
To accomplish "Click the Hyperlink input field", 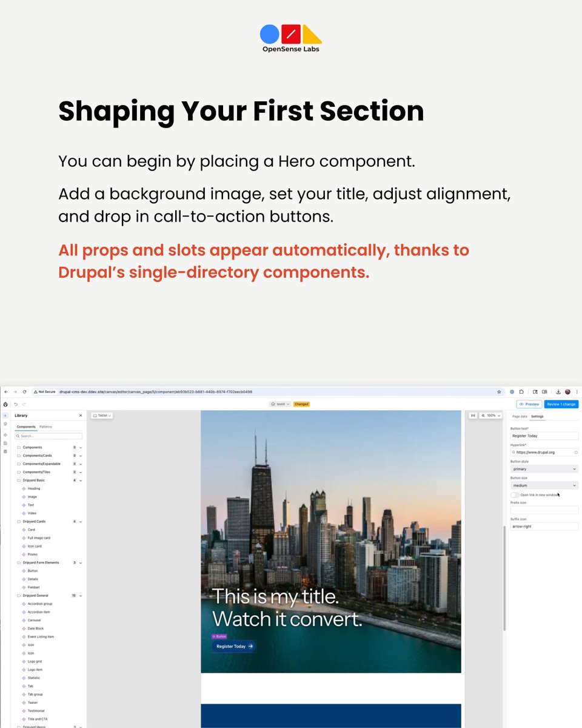I will click(544, 453).
